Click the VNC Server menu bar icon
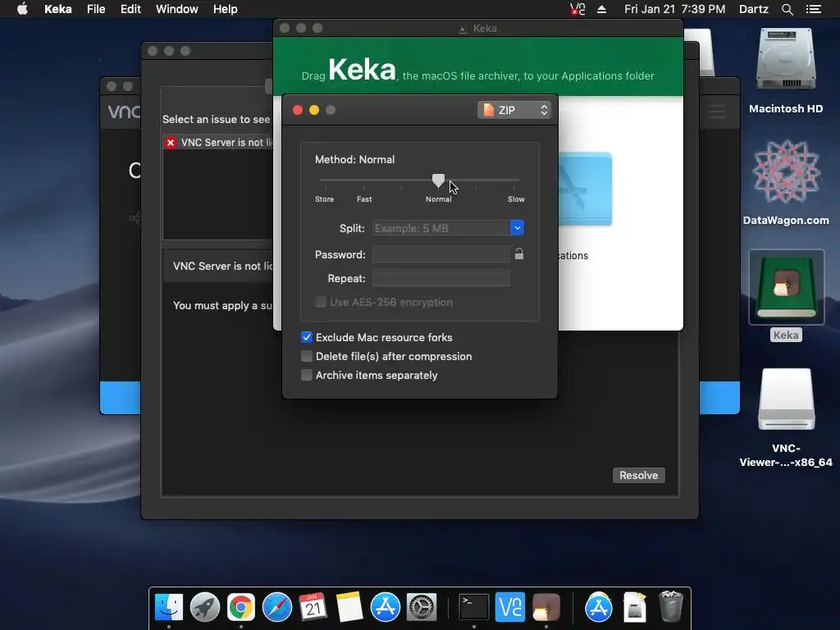Screen dimensions: 840x630 click(577, 9)
